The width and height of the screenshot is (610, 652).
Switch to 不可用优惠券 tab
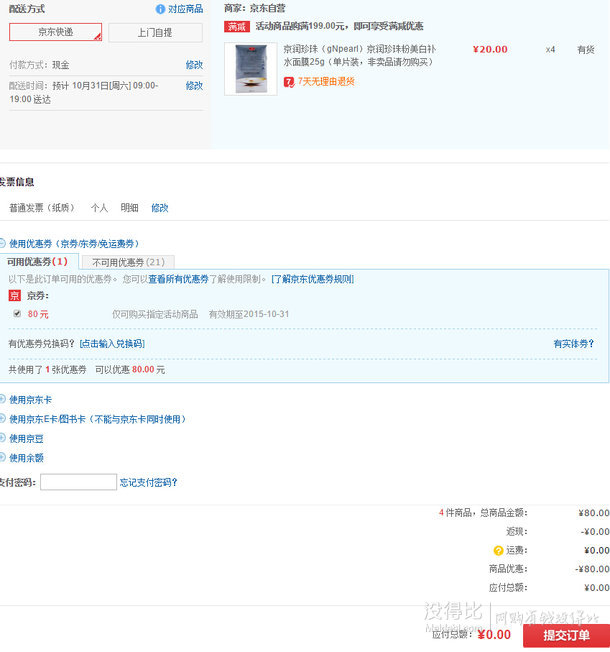(128, 262)
